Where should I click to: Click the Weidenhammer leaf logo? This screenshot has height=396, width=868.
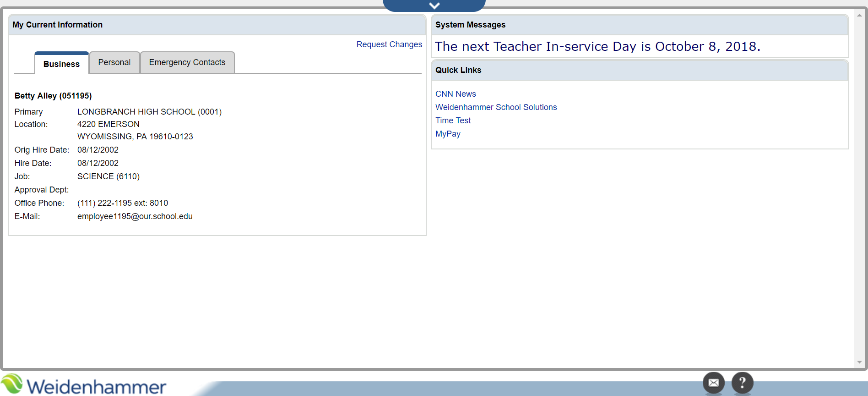click(x=12, y=384)
